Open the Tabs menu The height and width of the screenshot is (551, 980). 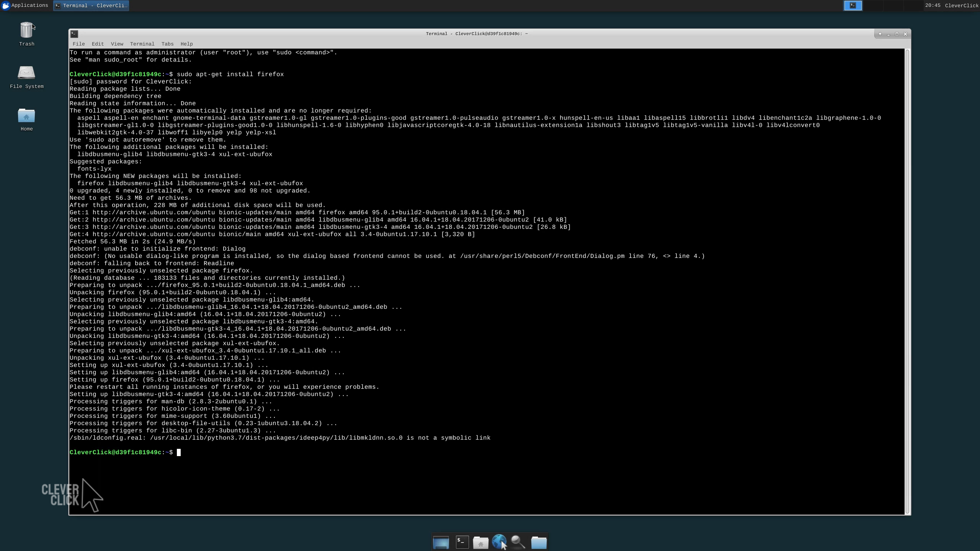pos(167,44)
